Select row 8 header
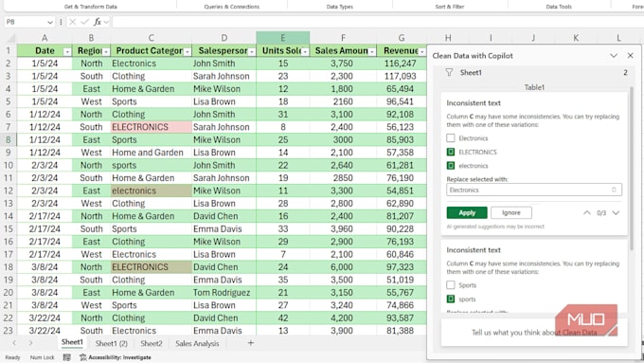644x363 pixels. point(9,139)
